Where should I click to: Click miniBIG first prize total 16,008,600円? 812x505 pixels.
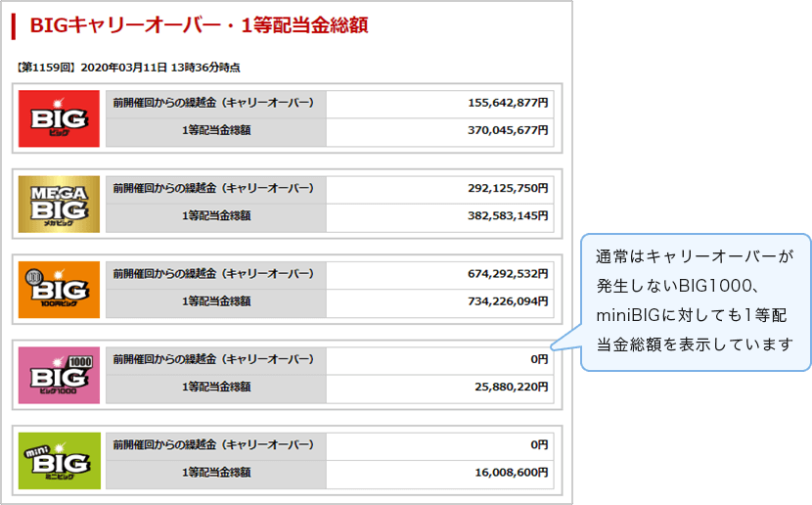click(x=511, y=472)
